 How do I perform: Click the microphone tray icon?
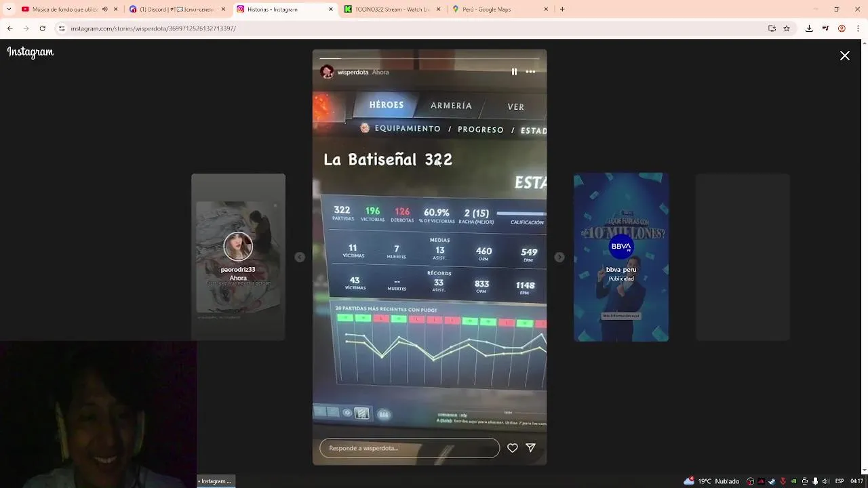click(x=815, y=481)
